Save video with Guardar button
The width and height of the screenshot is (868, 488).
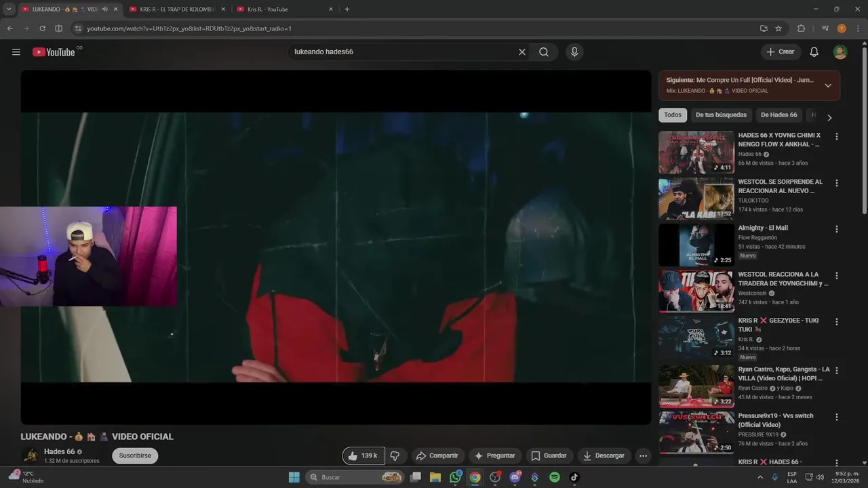549,455
